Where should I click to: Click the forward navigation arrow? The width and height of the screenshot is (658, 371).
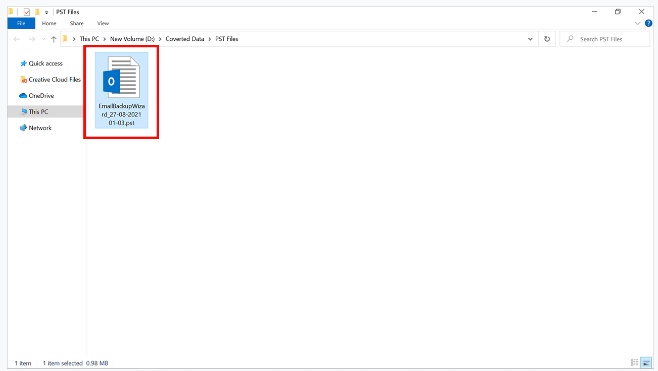[32, 39]
